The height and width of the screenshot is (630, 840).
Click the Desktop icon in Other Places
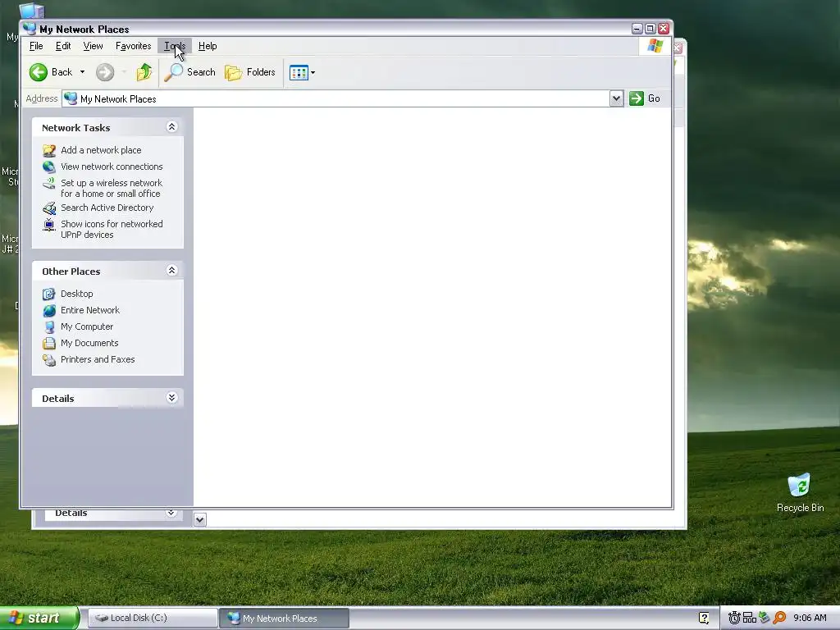[x=49, y=294]
